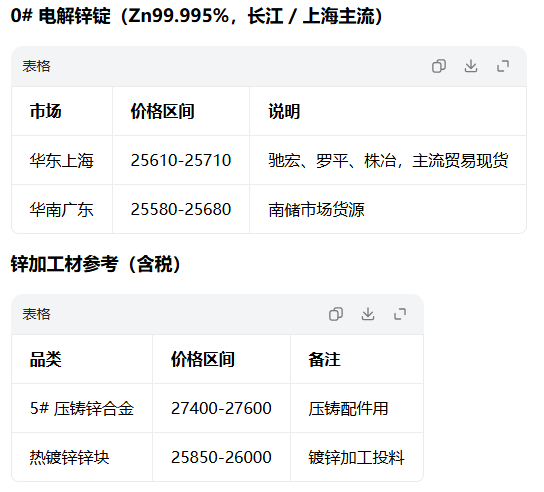Select the 5# 压铸锌合金 cell

pyautogui.click(x=82, y=408)
